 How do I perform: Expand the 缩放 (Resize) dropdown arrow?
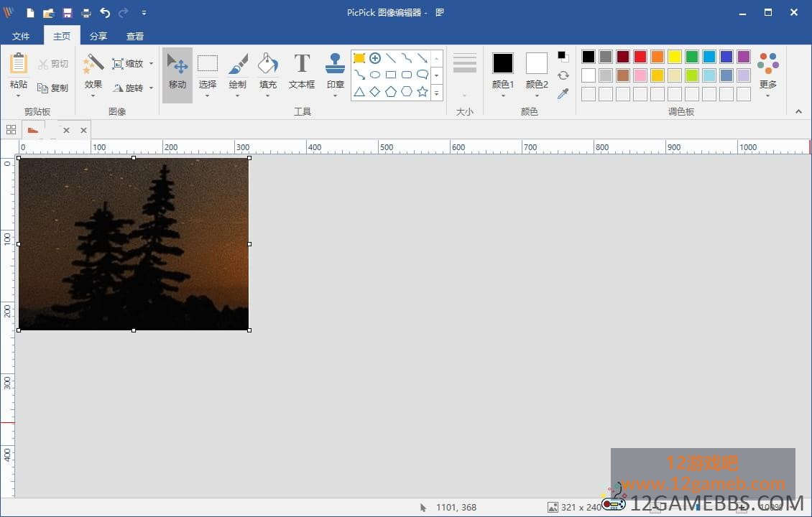coord(151,64)
